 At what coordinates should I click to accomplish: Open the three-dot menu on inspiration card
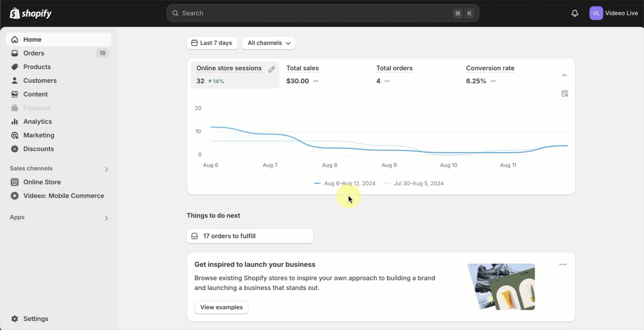click(x=563, y=265)
